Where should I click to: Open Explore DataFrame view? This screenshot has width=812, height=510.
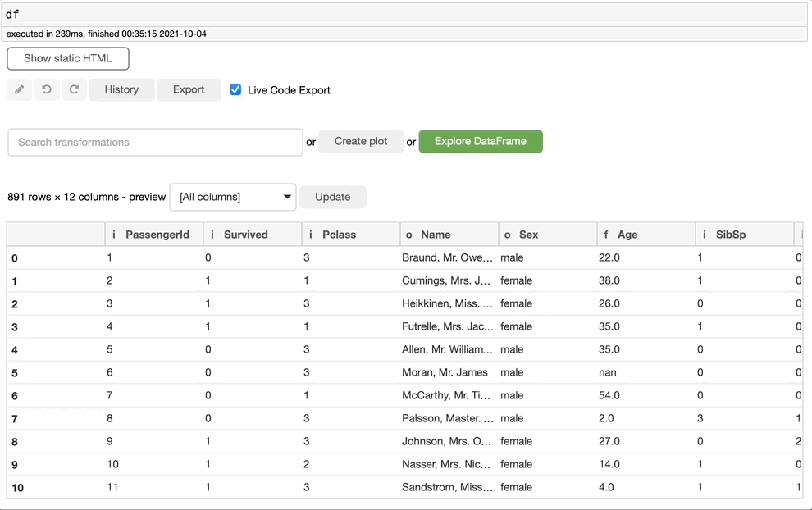click(481, 141)
